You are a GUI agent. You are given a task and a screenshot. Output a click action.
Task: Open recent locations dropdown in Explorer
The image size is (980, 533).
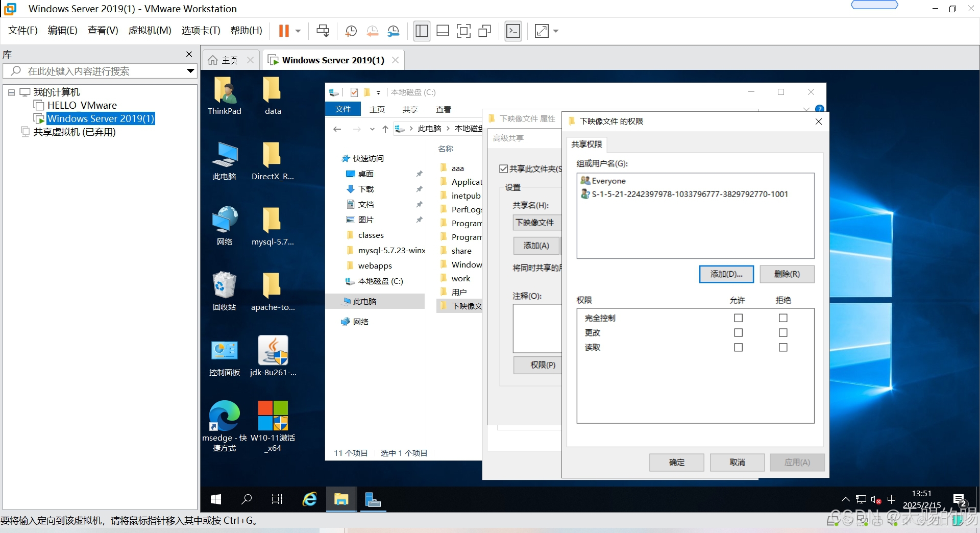(x=372, y=129)
